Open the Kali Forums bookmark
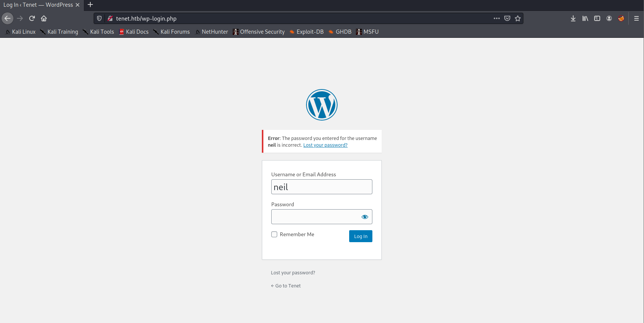The height and width of the screenshot is (323, 644). pos(172,32)
